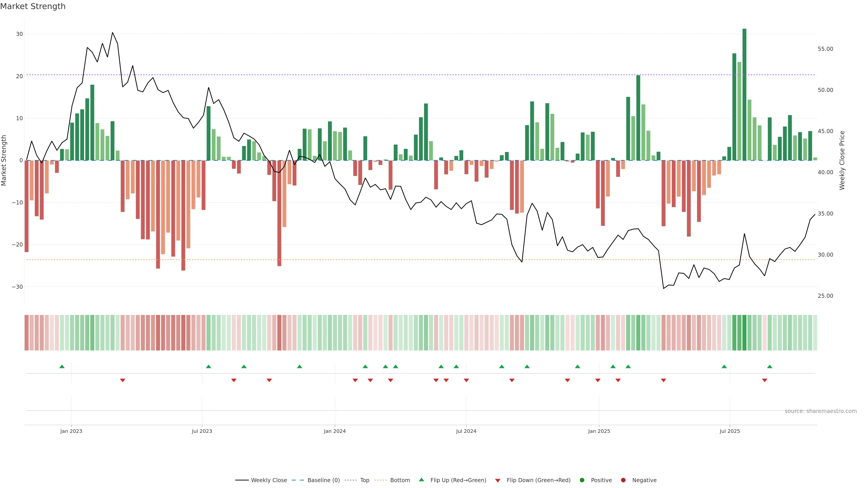
Task: Click first red flip-down triangle after Jan 2023
Action: [x=123, y=380]
